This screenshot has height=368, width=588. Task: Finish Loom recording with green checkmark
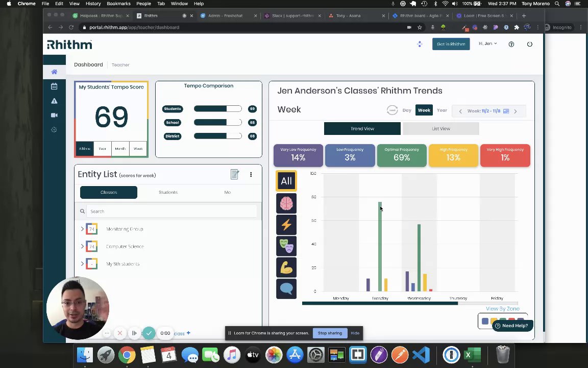click(149, 333)
